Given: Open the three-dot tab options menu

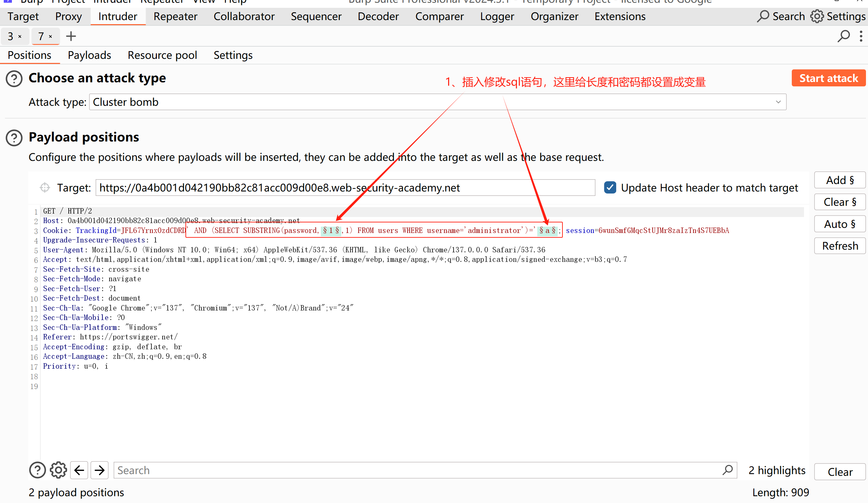Looking at the screenshot, I should point(861,36).
